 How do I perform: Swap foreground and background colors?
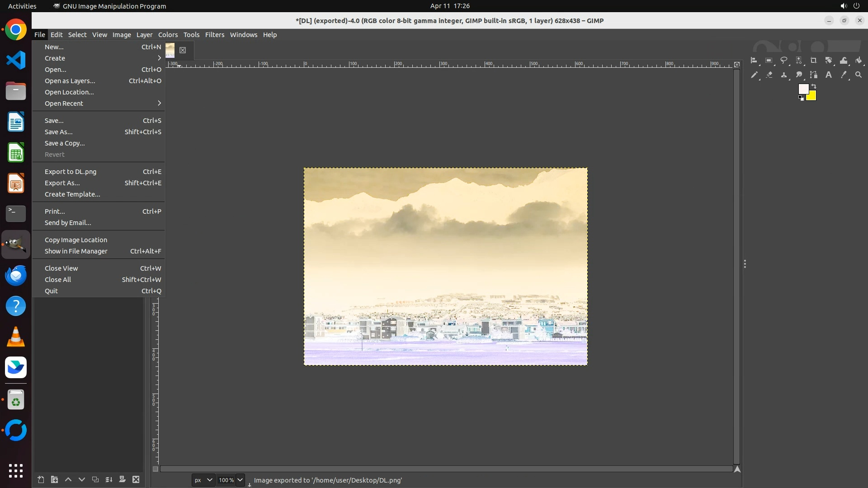pos(814,86)
